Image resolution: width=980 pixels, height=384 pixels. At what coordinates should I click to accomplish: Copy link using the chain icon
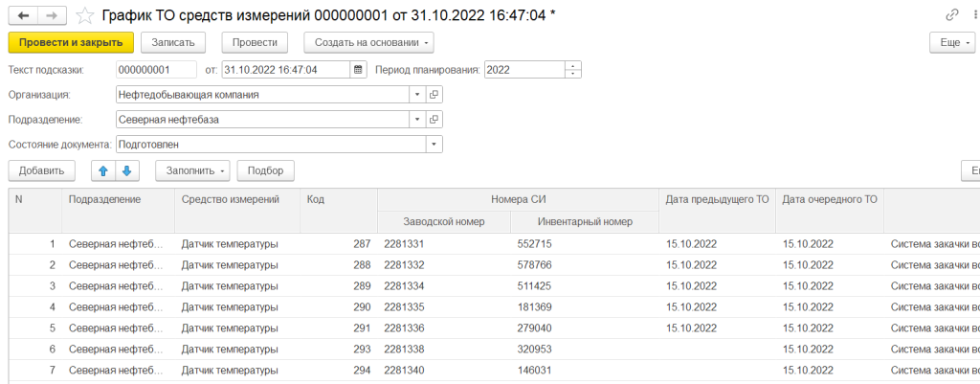click(x=950, y=15)
